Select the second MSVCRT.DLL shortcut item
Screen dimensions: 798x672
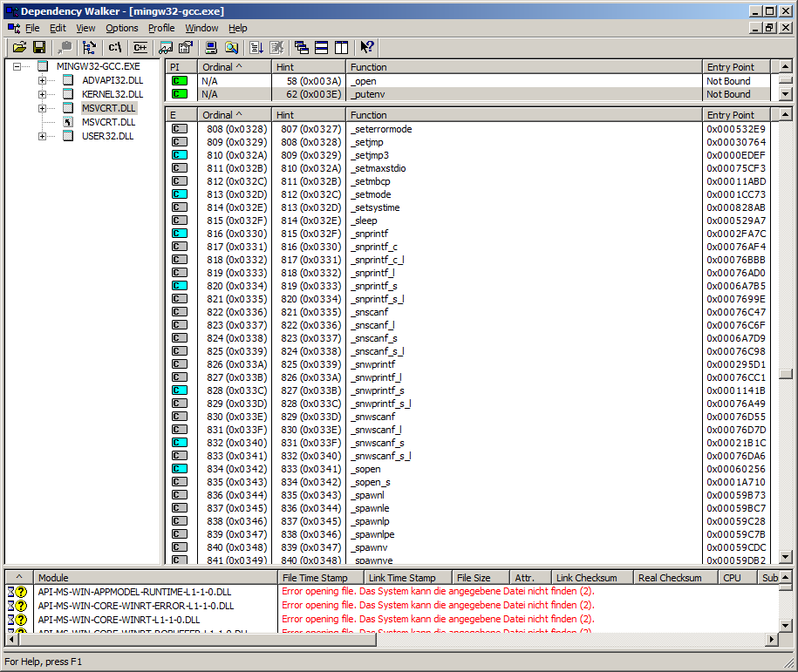pyautogui.click(x=108, y=122)
